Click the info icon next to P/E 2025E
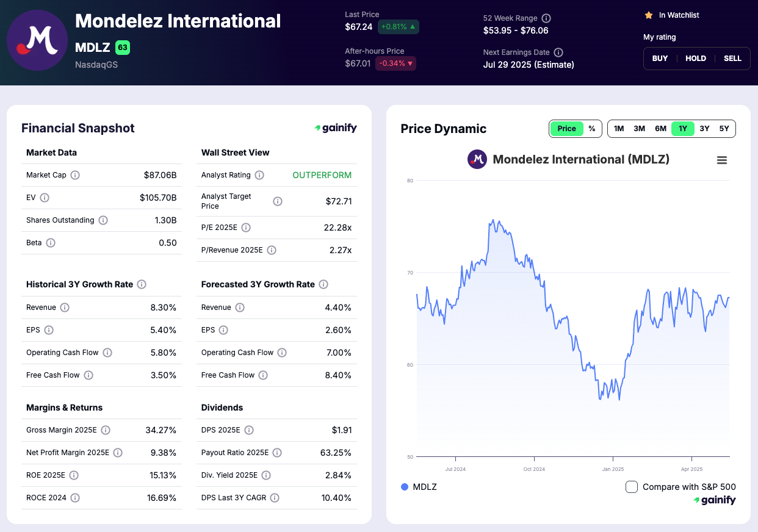The height and width of the screenshot is (532, 758). [246, 228]
